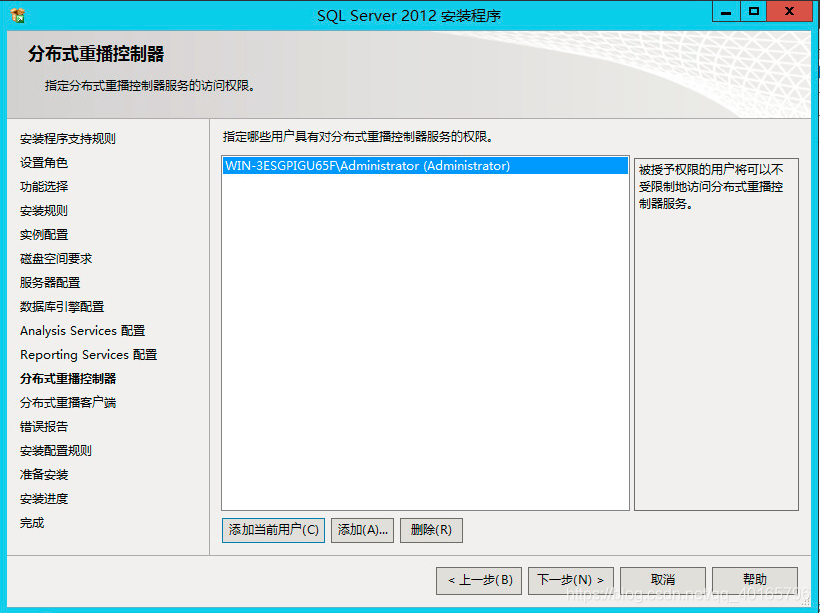This screenshot has width=820, height=613.
Task: Click the subtitle 指定分布式重播控制器服务的访问权限
Action: point(150,86)
